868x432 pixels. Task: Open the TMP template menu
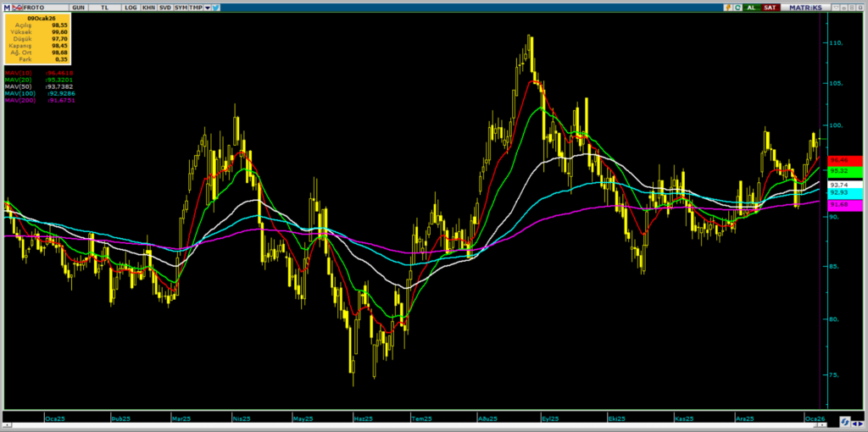click(196, 7)
